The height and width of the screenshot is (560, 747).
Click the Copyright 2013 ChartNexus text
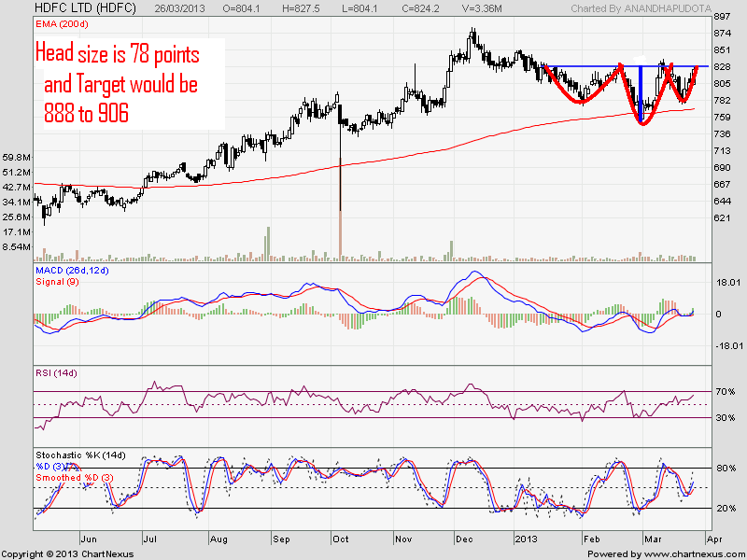[x=67, y=553]
